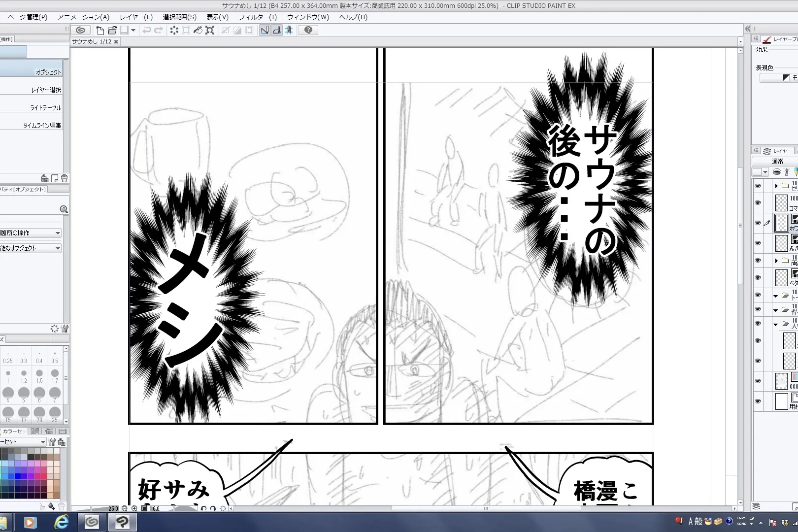The height and width of the screenshot is (532, 798).
Task: Hide the paper layer at bottom of list
Action: click(x=758, y=401)
